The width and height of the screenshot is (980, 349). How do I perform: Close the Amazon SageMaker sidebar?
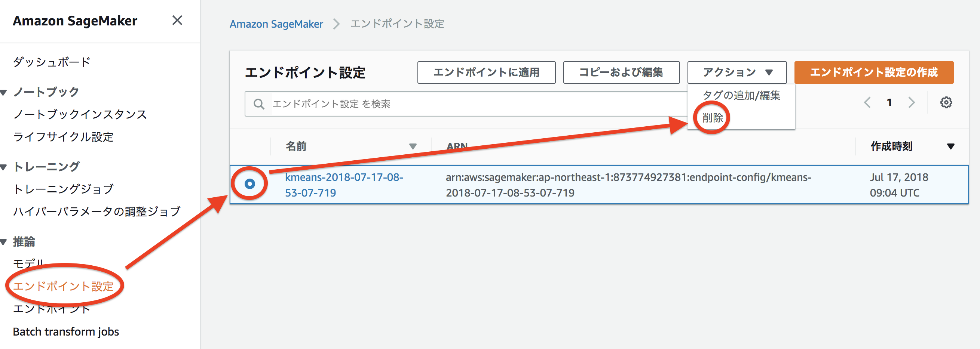177,20
